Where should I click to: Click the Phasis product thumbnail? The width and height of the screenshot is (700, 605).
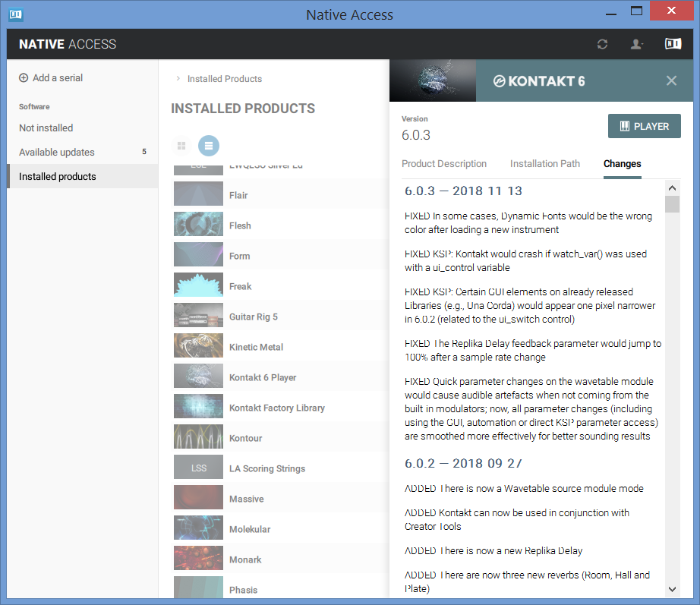(198, 587)
